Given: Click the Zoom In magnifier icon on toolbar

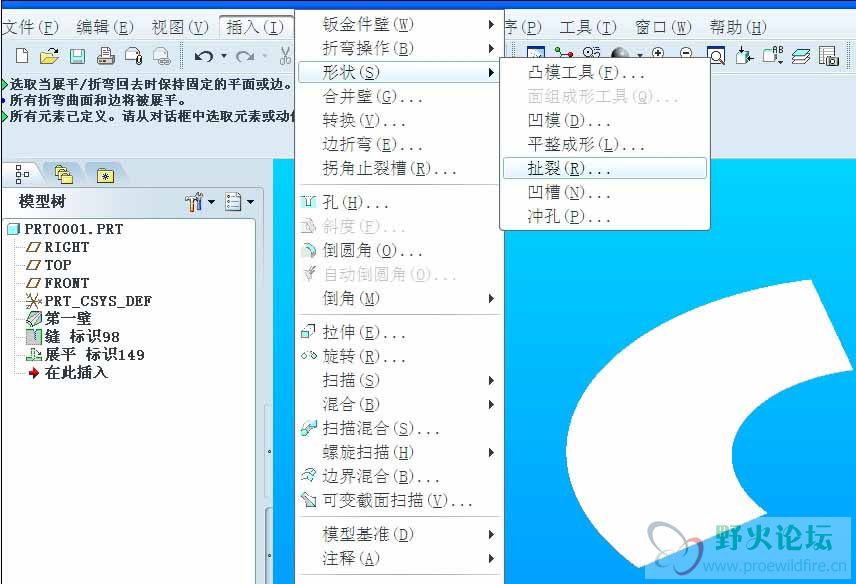Looking at the screenshot, I should pos(658,52).
